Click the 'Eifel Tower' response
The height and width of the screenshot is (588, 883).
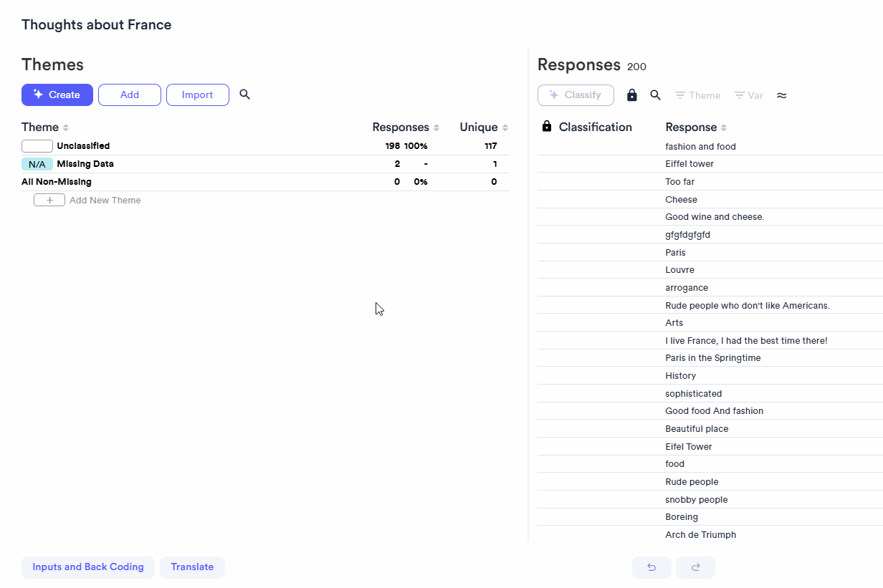click(688, 447)
